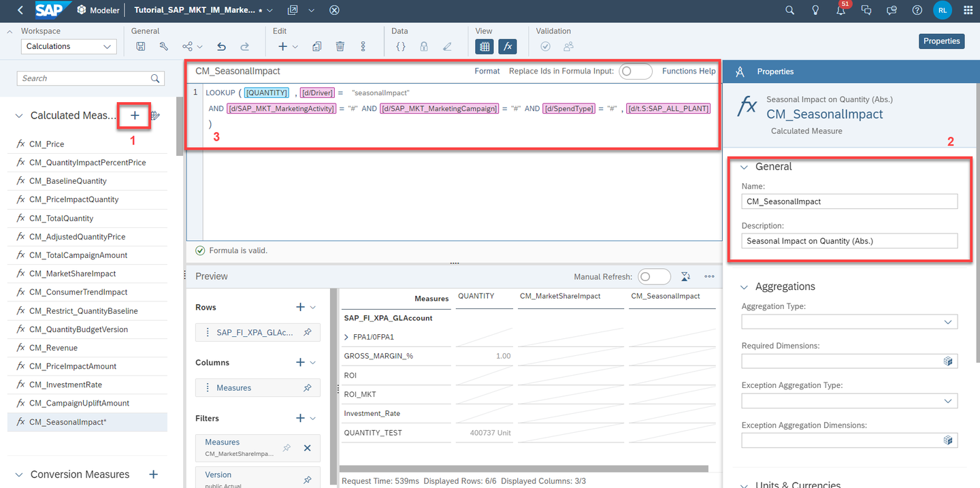
Task: Open data access braces icon
Action: (401, 46)
